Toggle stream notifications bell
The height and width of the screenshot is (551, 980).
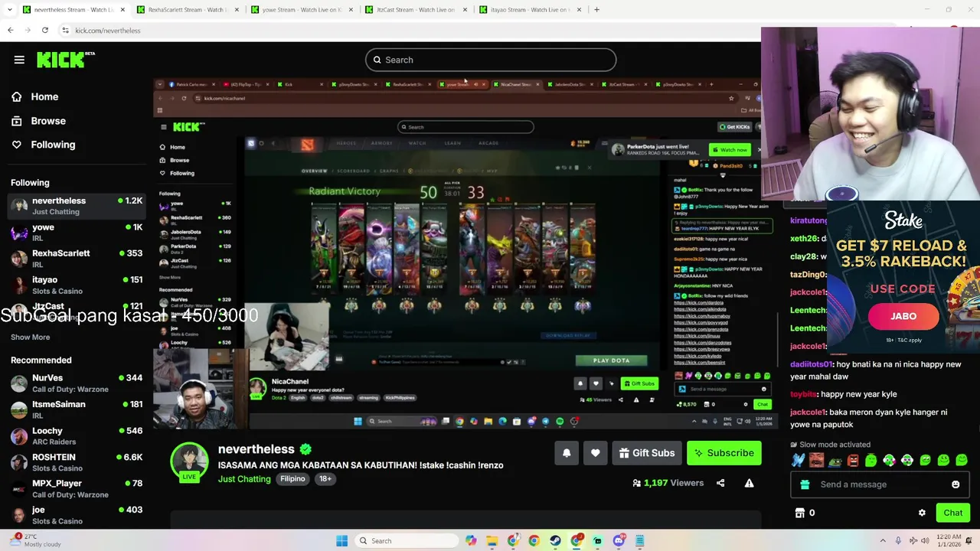(567, 453)
